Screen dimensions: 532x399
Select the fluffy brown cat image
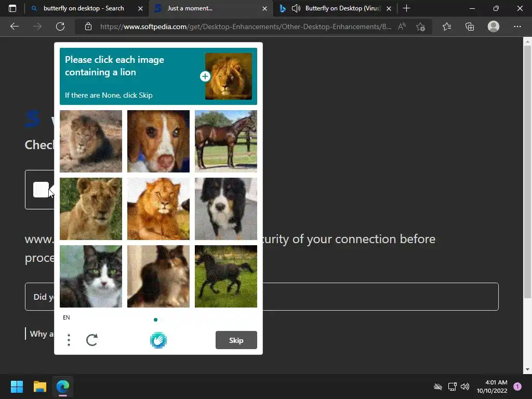[x=158, y=276]
